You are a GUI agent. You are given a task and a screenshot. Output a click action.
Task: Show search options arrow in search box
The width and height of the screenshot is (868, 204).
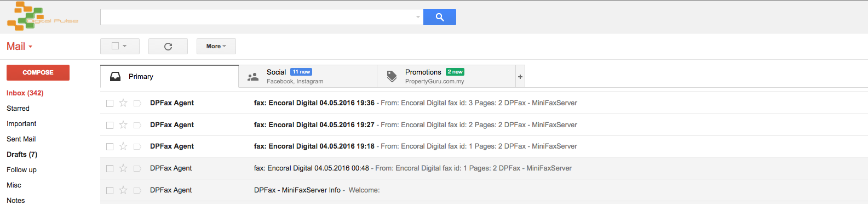pyautogui.click(x=418, y=17)
